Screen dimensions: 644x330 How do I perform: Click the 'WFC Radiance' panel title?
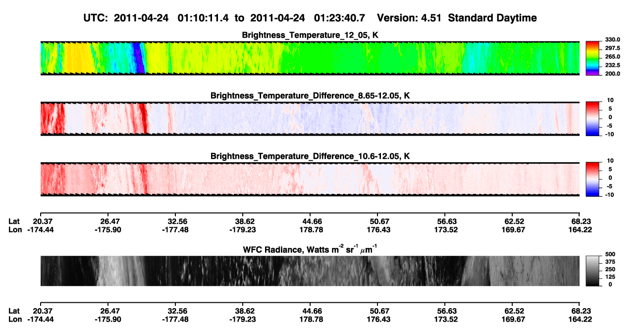coord(310,249)
